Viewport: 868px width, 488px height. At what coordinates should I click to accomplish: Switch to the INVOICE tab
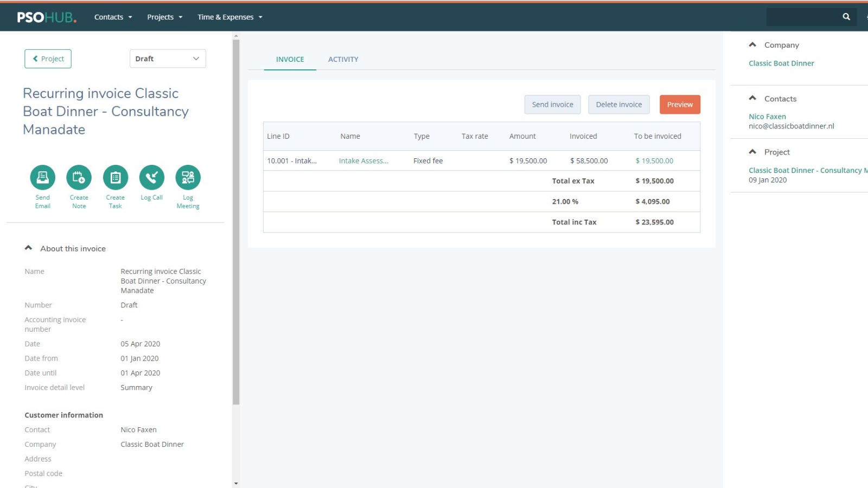290,59
